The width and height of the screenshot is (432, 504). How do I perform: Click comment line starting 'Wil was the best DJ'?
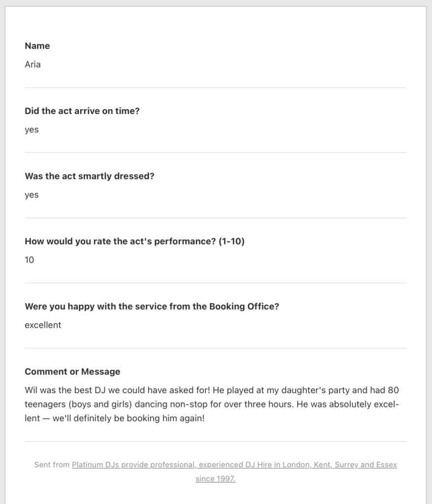(x=212, y=390)
